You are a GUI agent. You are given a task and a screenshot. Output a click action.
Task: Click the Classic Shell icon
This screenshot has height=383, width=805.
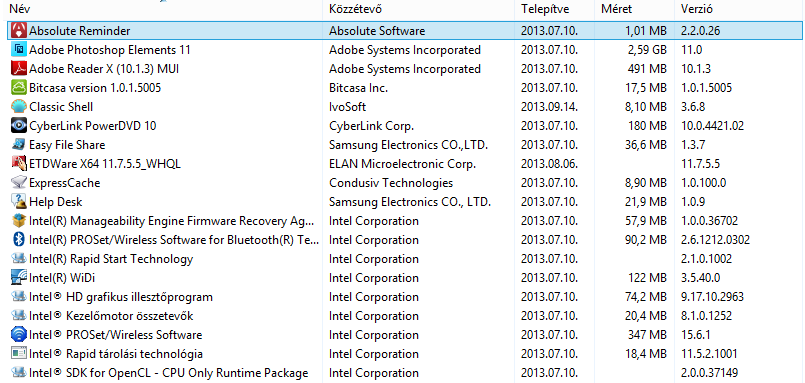click(x=19, y=107)
